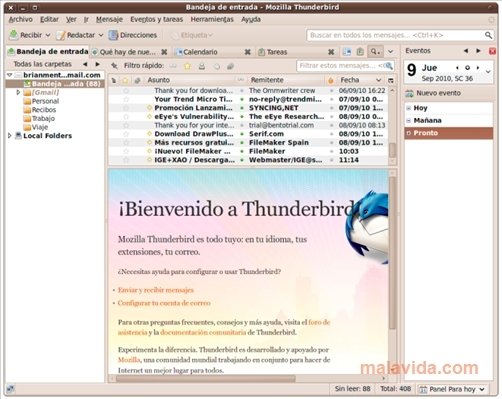The height and width of the screenshot is (399, 502).
Task: Select the Bandeja de entrada folder
Action: tap(55, 84)
